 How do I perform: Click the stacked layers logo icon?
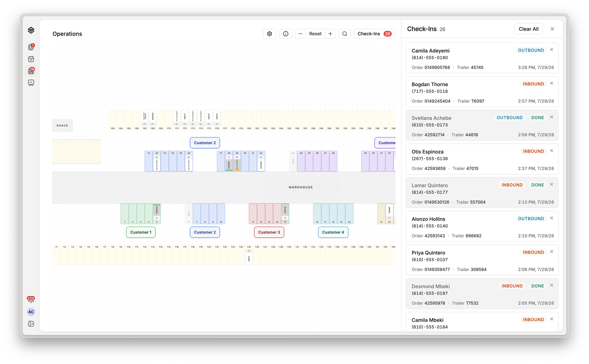click(x=31, y=30)
